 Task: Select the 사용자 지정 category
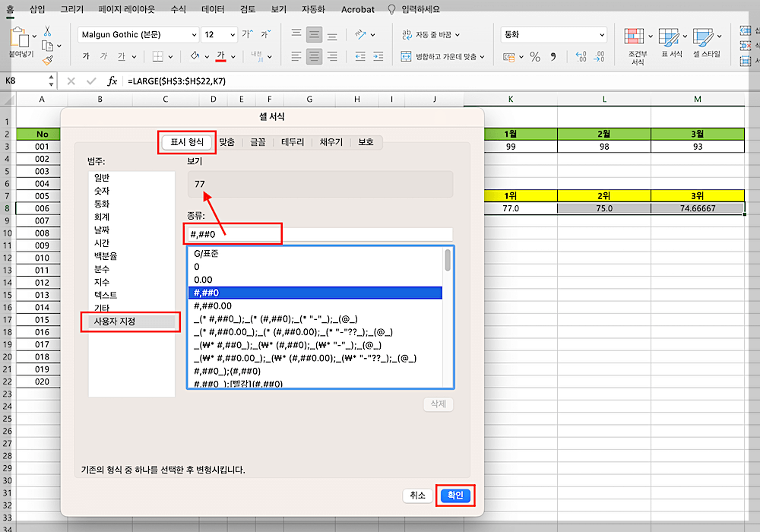(x=131, y=321)
